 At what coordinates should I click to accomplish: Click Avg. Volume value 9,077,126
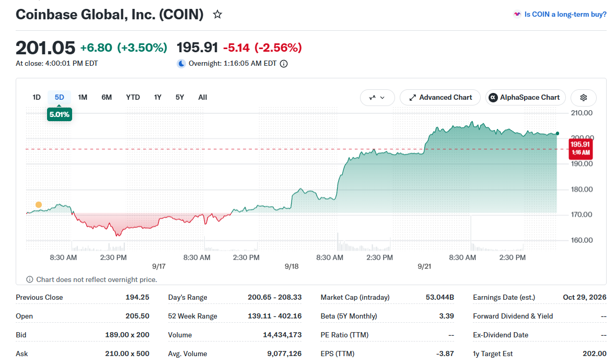point(284,354)
